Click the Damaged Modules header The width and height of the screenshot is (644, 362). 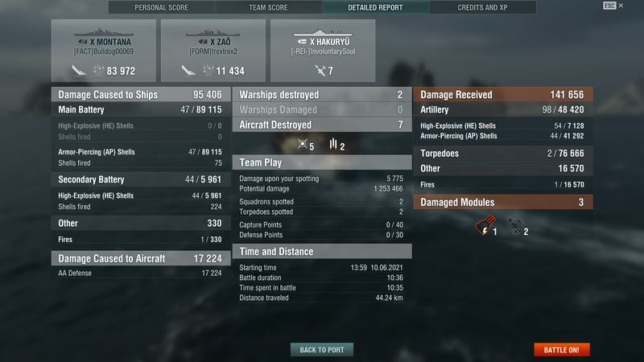point(503,202)
